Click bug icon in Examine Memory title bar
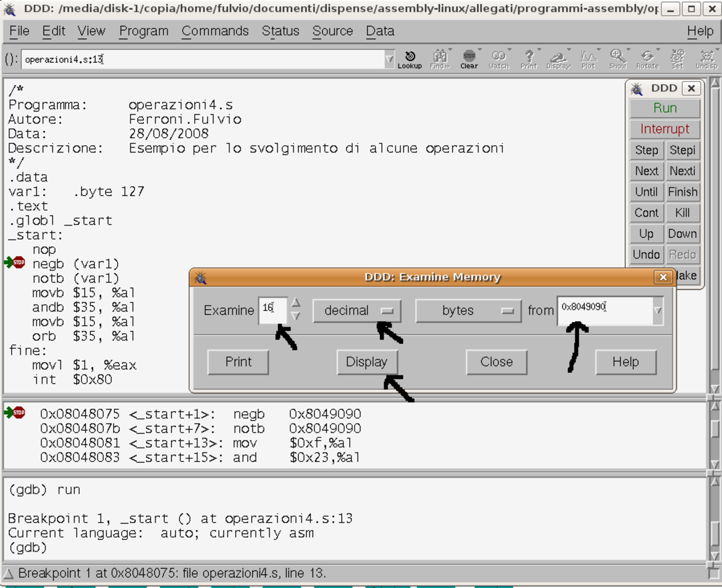The image size is (722, 588). (x=201, y=277)
